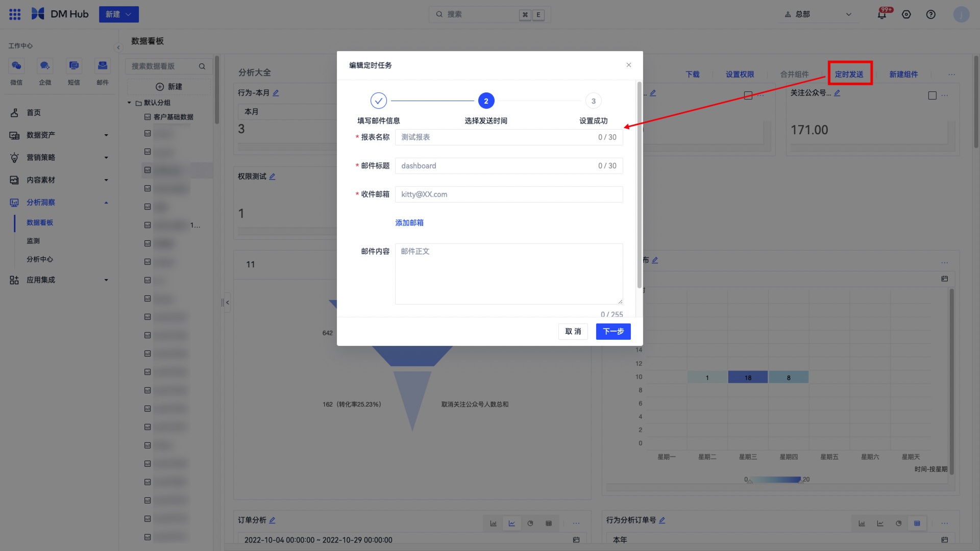This screenshot has height=551, width=980.
Task: Collapse the left sidebar with chevron button
Action: click(x=118, y=47)
